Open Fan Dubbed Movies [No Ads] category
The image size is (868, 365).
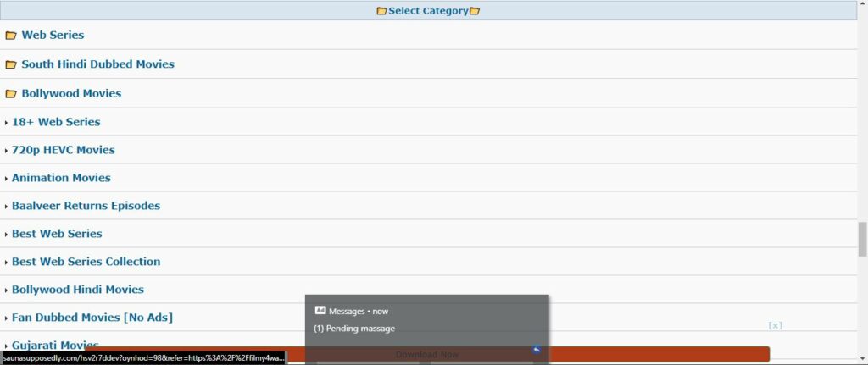92,318
